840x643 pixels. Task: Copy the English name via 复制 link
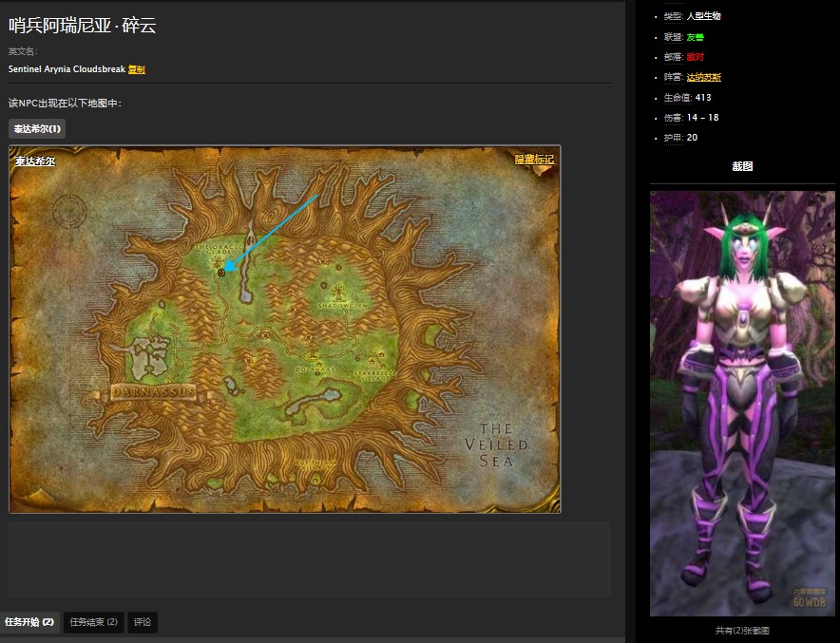pos(136,69)
